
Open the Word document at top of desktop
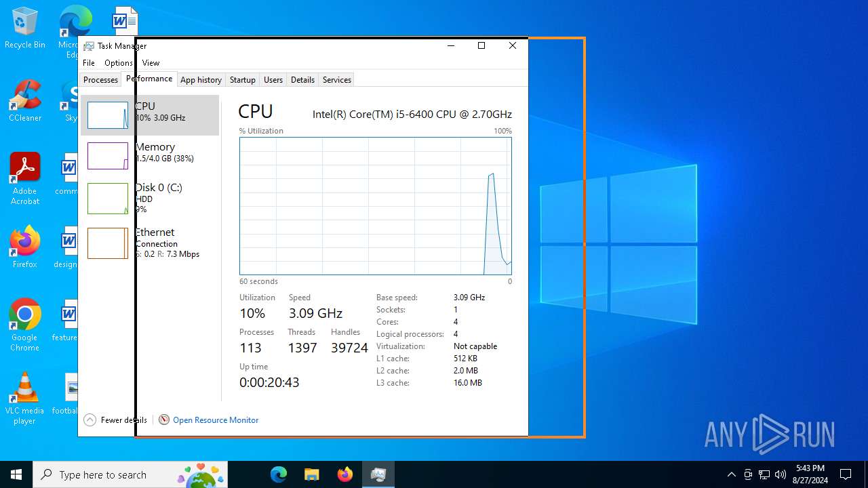[x=125, y=21]
